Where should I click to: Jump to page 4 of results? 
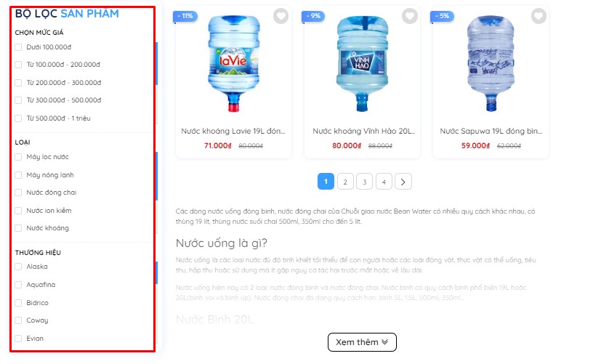tap(384, 182)
